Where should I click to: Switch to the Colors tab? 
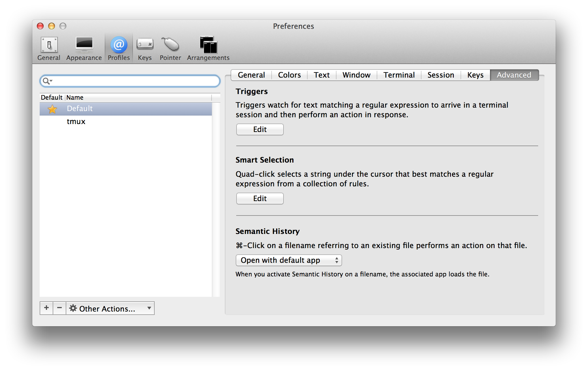(289, 75)
